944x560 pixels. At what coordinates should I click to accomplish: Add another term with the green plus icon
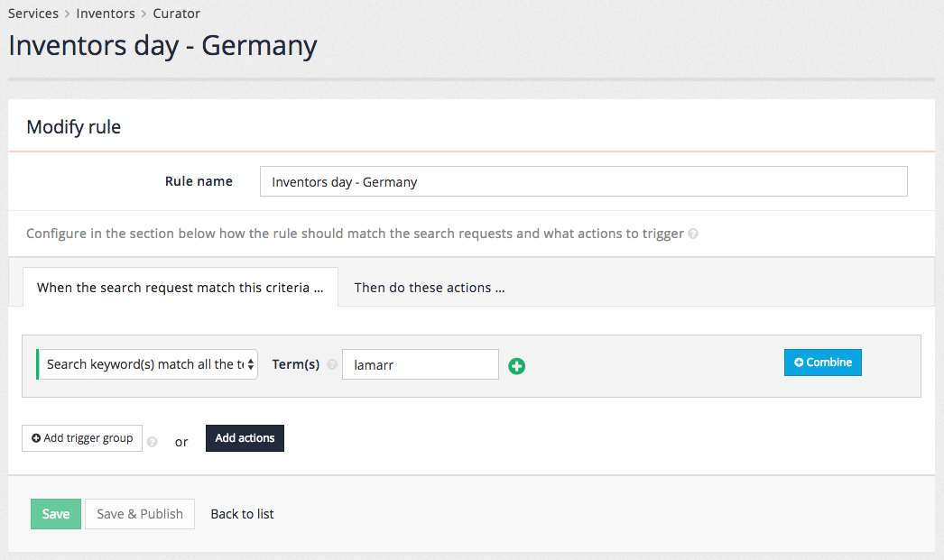click(x=516, y=366)
